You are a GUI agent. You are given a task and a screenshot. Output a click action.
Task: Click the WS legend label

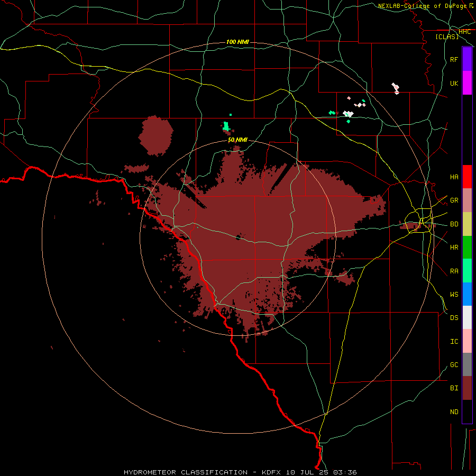point(454,294)
